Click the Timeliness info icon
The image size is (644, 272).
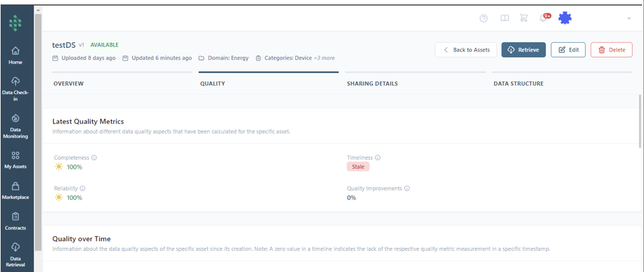377,157
